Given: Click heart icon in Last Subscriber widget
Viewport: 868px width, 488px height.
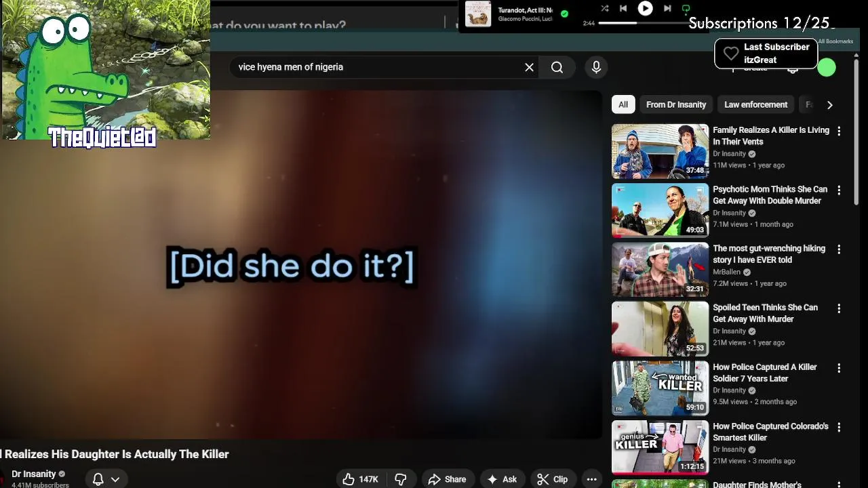Looking at the screenshot, I should 730,54.
